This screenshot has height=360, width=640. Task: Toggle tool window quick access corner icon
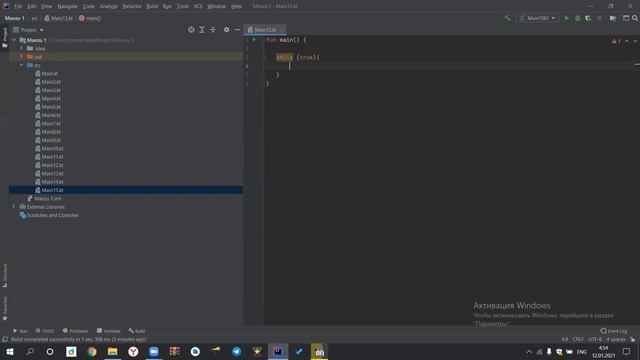click(5, 339)
